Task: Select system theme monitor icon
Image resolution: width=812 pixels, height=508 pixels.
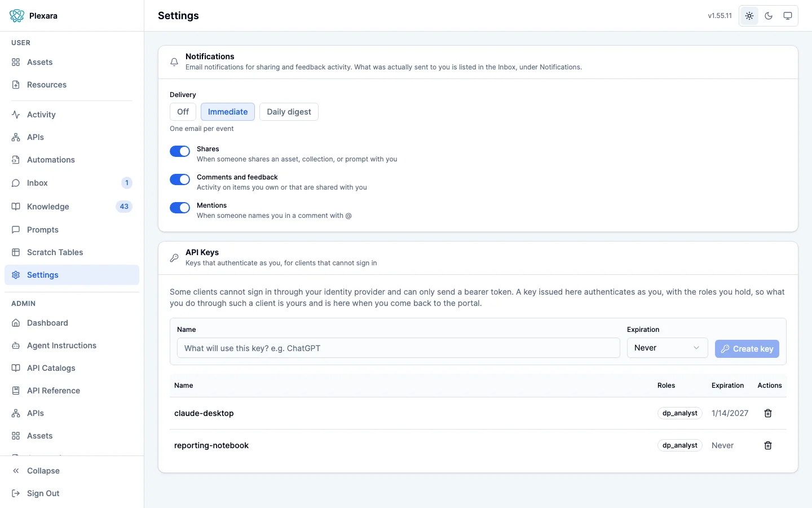Action: tap(788, 16)
